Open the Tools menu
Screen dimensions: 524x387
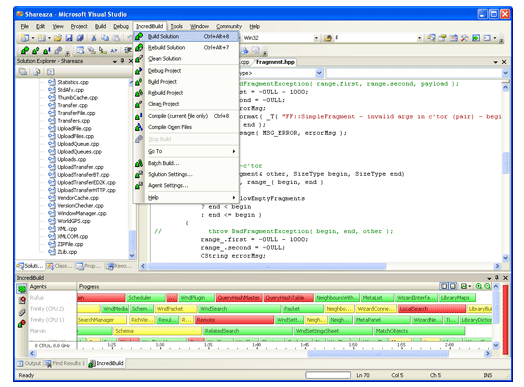coord(176,26)
